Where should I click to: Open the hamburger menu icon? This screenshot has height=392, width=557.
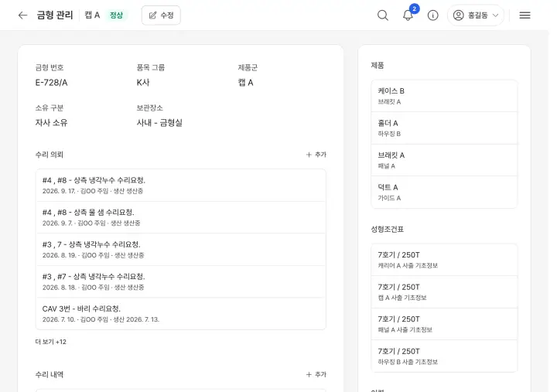(525, 15)
